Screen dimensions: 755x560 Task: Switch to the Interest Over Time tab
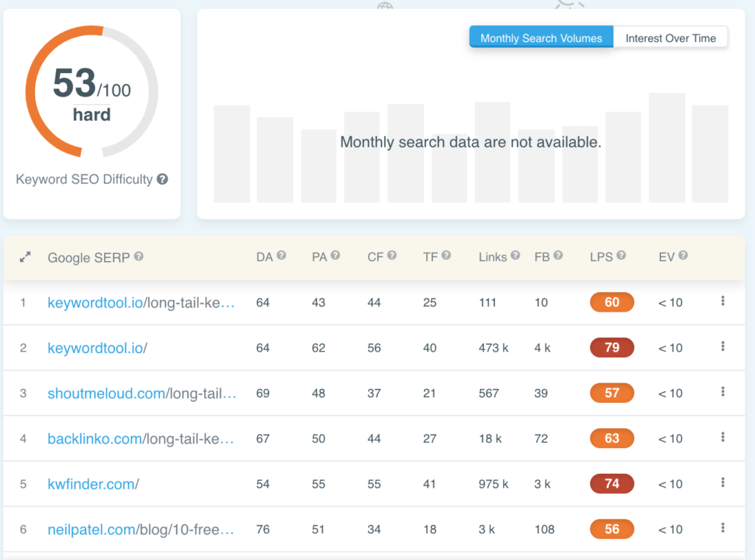click(x=669, y=37)
